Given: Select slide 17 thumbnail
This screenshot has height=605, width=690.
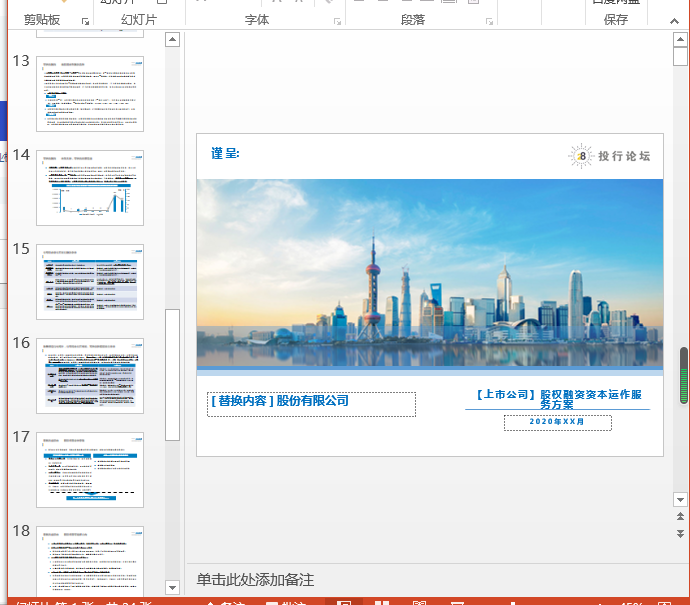Looking at the screenshot, I should (x=90, y=470).
